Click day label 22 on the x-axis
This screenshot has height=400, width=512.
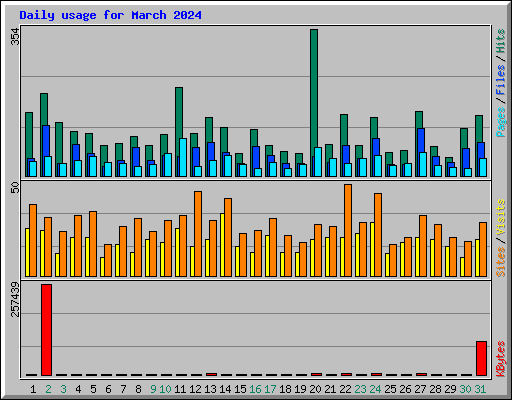[x=345, y=389]
